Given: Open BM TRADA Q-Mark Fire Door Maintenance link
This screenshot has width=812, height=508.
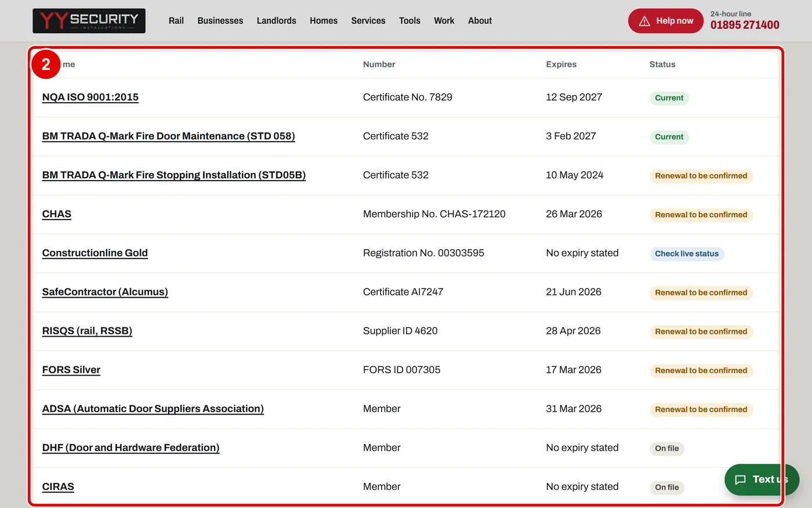Looking at the screenshot, I should [x=168, y=136].
